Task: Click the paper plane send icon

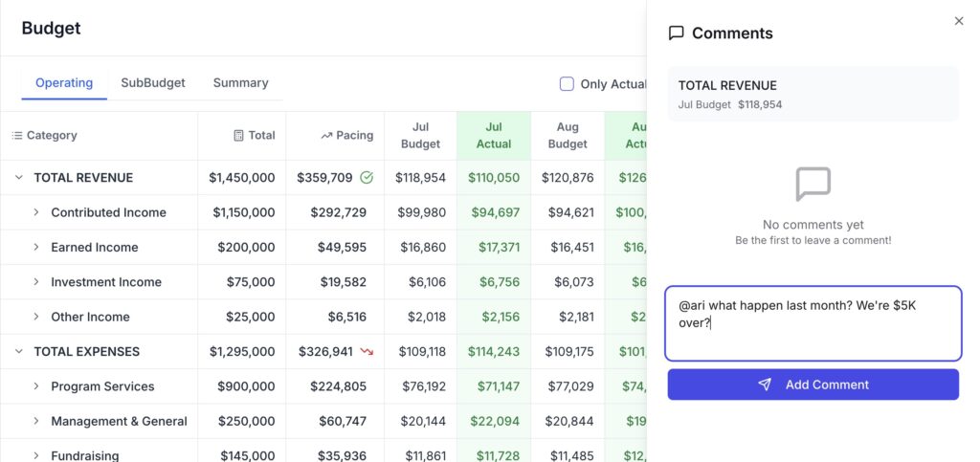Action: [x=765, y=385]
